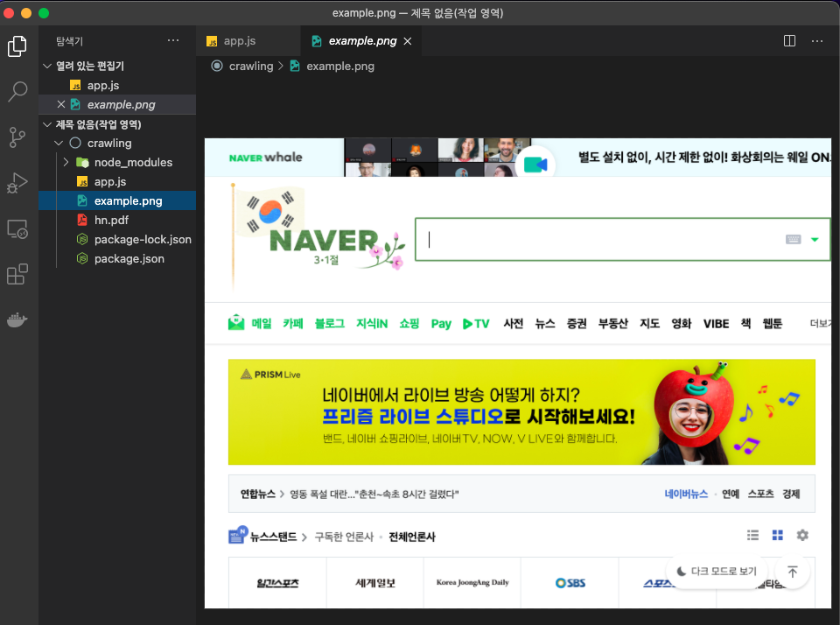Image resolution: width=840 pixels, height=625 pixels.
Task: Click the Naver mail envelope icon
Action: 236,323
